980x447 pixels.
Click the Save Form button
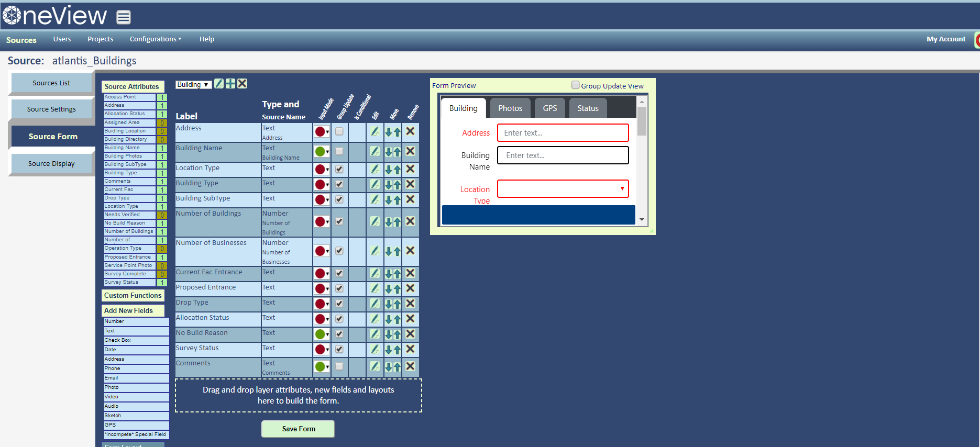click(x=298, y=429)
